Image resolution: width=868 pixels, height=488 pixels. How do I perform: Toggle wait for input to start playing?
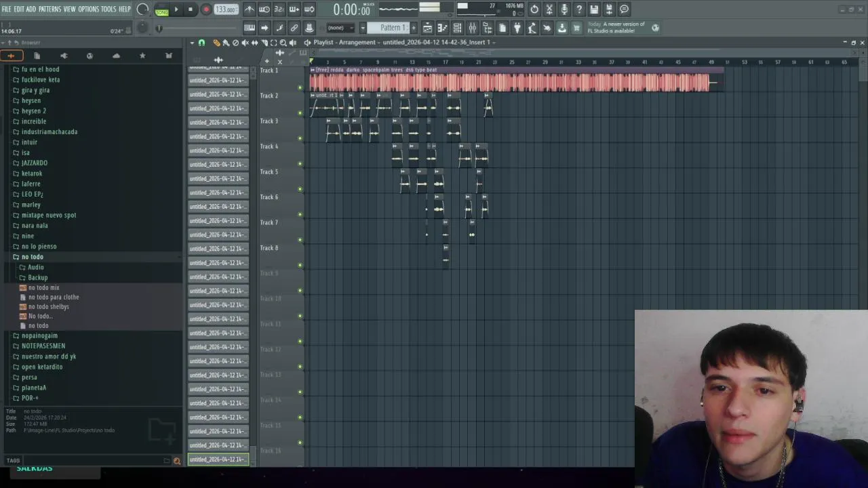264,9
